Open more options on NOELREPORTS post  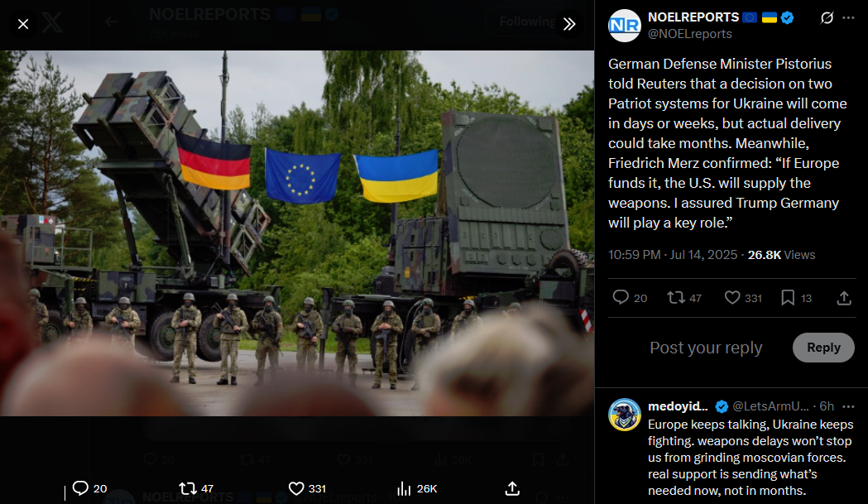[x=848, y=17]
